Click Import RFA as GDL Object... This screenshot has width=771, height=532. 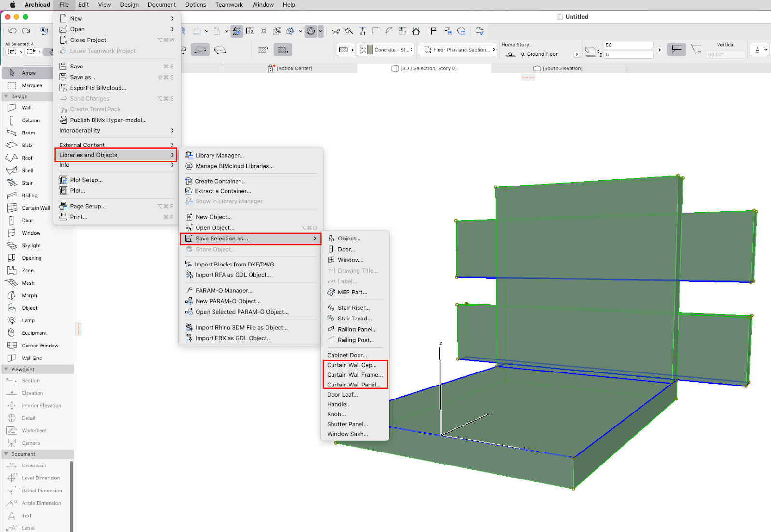(x=233, y=275)
